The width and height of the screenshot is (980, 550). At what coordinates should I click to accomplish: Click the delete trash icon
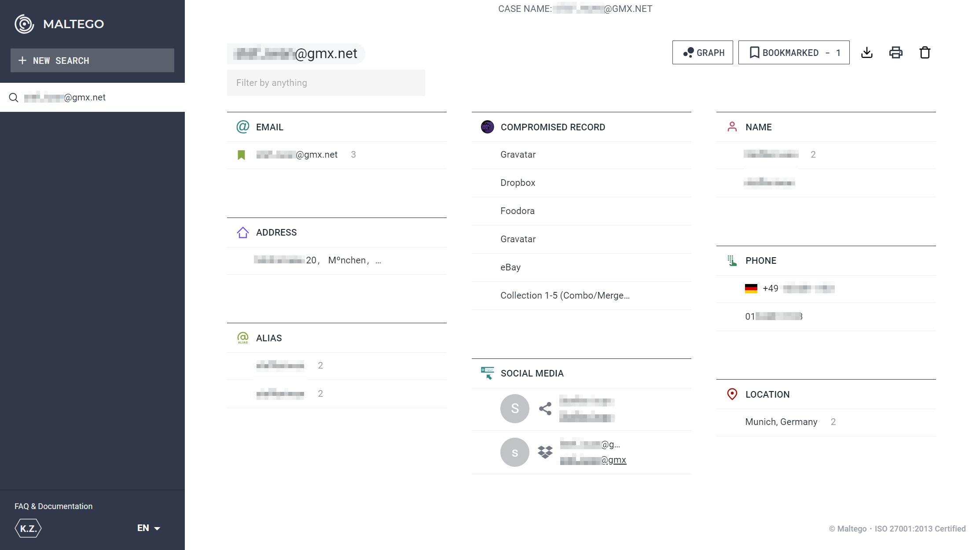click(x=925, y=52)
